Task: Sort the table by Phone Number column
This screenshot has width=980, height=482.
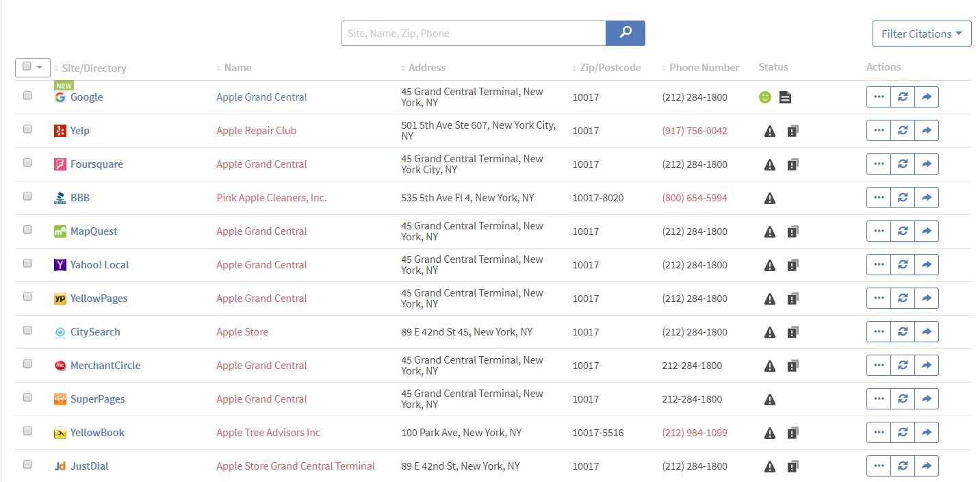Action: click(704, 68)
